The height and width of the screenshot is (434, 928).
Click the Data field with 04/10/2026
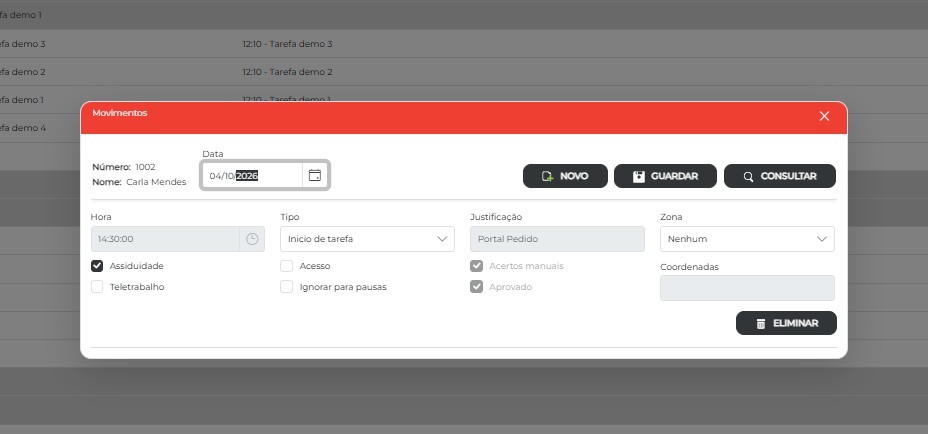252,175
